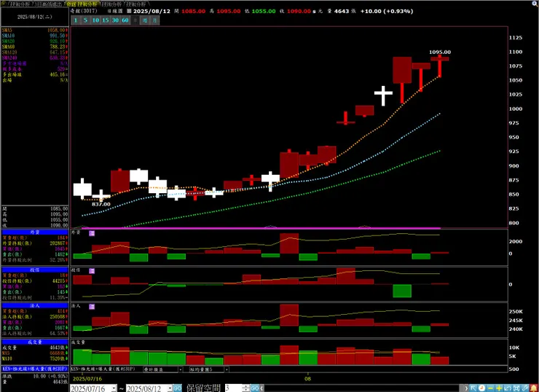Switch to the weekly (週) chart interval

coord(146,20)
